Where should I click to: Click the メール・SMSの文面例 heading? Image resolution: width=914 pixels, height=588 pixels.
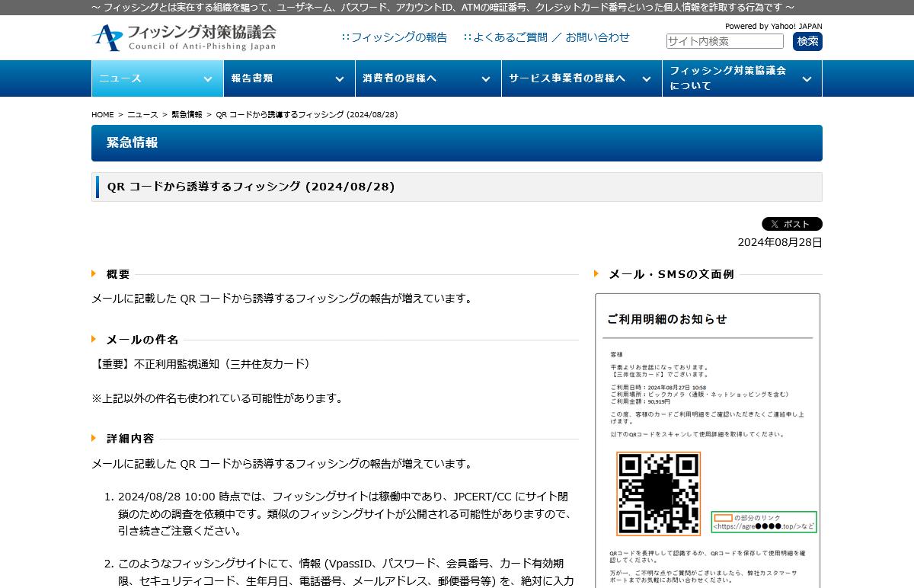[671, 274]
